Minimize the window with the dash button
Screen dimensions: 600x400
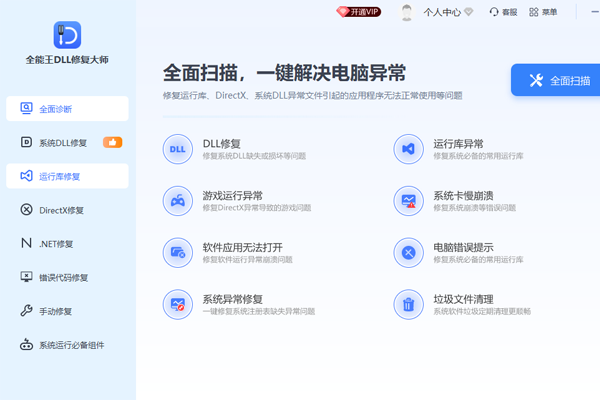click(595, 12)
